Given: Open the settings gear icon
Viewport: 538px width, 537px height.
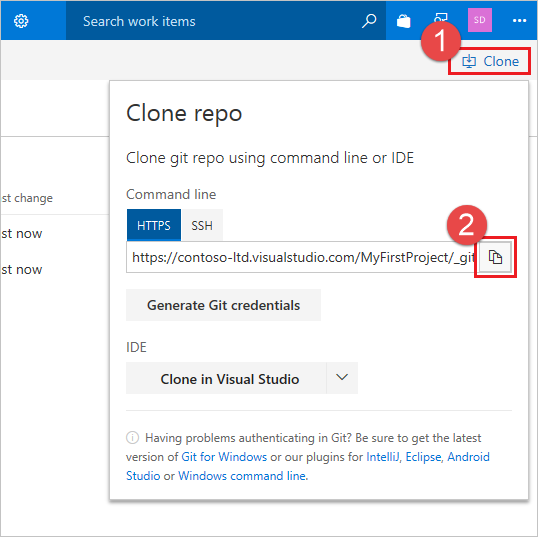Looking at the screenshot, I should [21, 21].
